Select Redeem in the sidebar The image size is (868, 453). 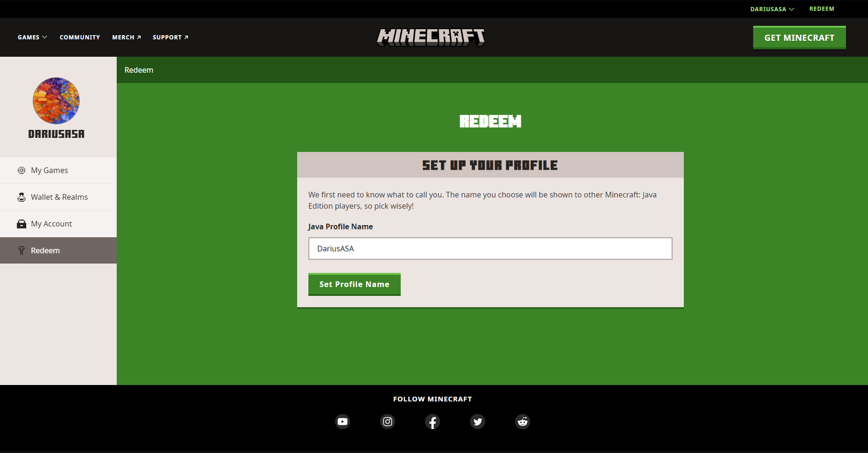pyautogui.click(x=58, y=250)
